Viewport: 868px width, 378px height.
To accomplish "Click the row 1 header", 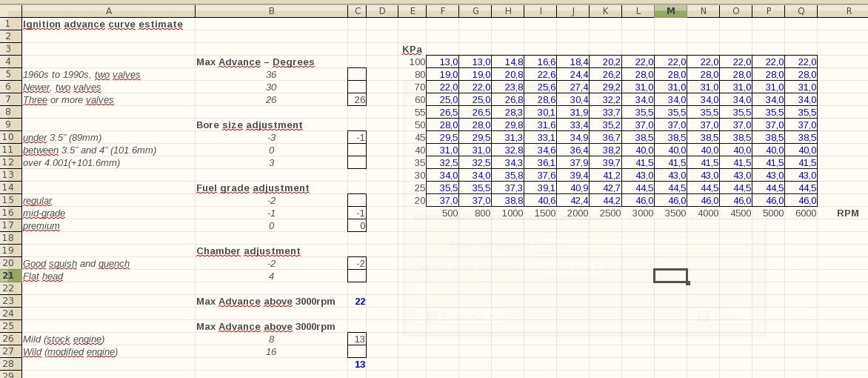I will point(10,24).
